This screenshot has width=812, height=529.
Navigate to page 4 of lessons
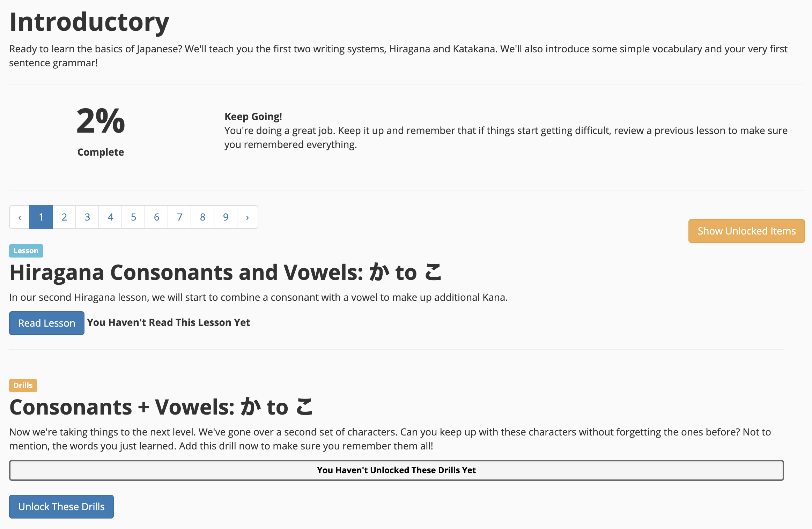click(x=110, y=217)
